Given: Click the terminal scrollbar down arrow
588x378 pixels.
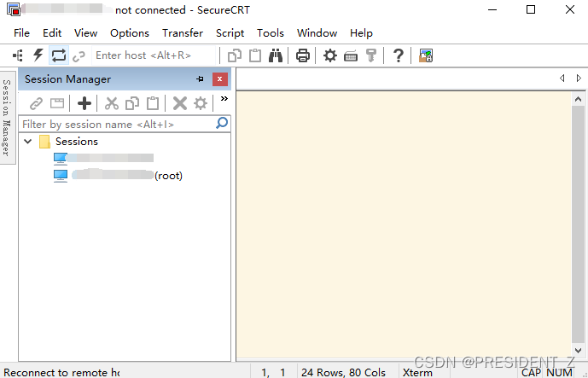Looking at the screenshot, I should pyautogui.click(x=578, y=351).
